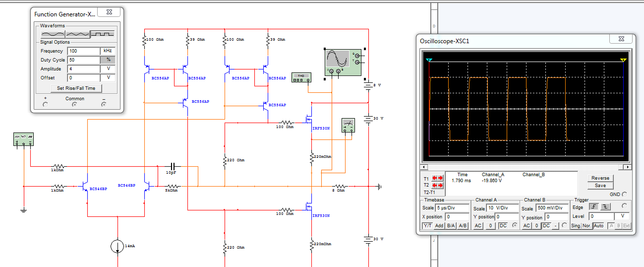The width and height of the screenshot is (644, 267).
Task: Select the 8 Ohm load resistor
Action: pos(339,187)
